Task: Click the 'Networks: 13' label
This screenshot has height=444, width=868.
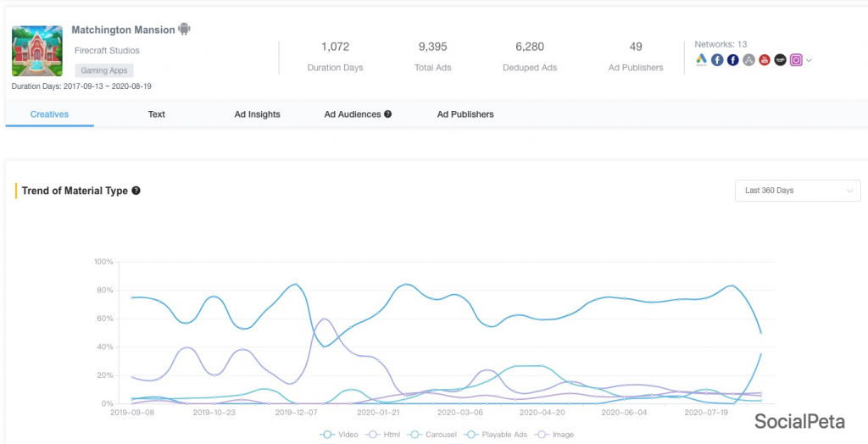Action: pyautogui.click(x=721, y=44)
